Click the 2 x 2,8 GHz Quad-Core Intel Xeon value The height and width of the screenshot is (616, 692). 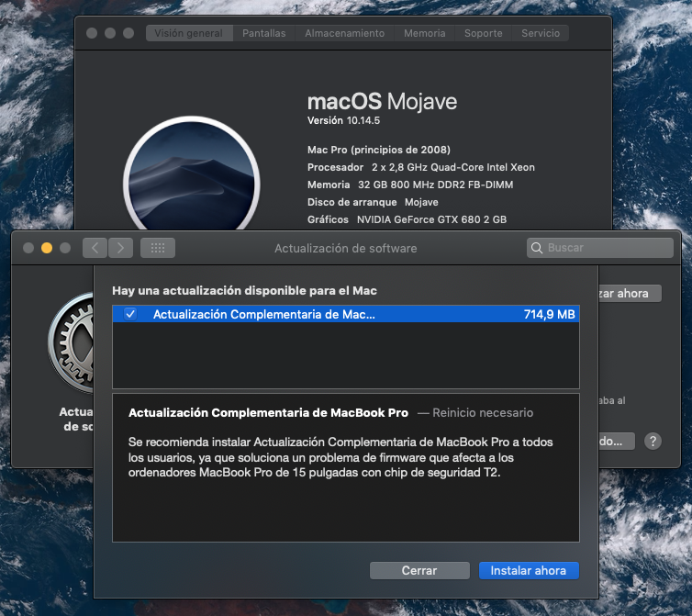point(453,167)
